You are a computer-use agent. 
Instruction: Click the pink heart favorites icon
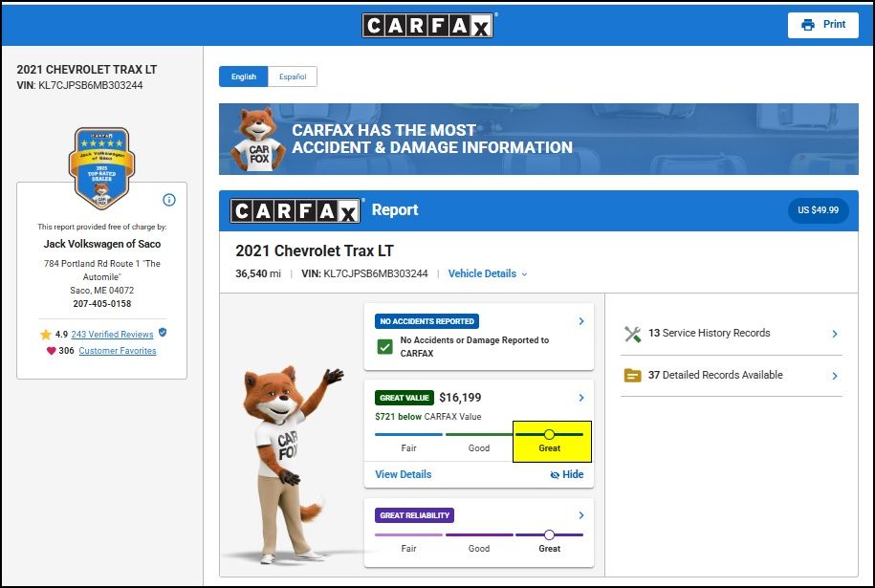click(x=51, y=351)
